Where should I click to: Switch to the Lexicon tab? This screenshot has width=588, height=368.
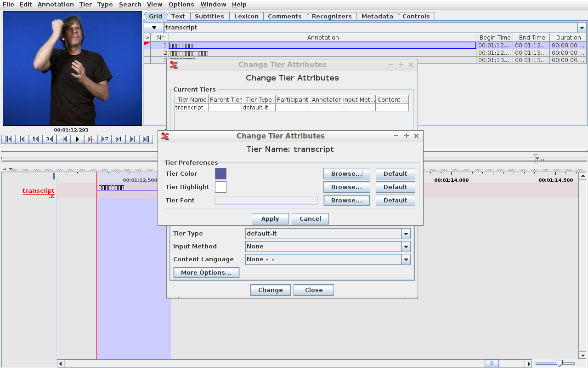[246, 16]
